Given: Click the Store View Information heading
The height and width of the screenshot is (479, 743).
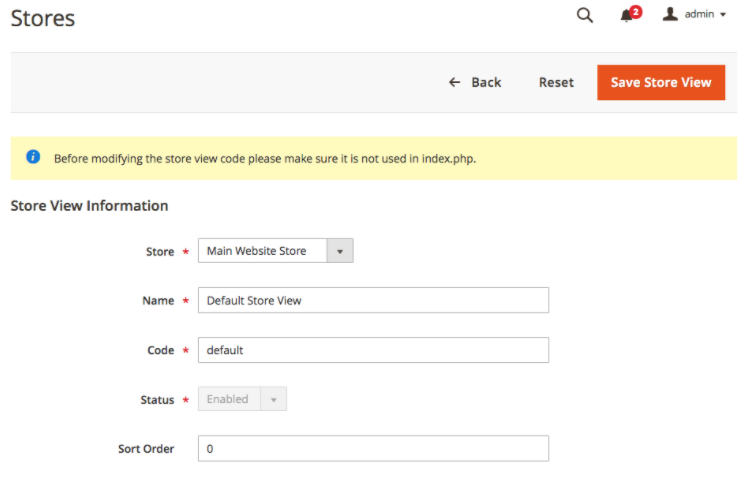Looking at the screenshot, I should (89, 206).
